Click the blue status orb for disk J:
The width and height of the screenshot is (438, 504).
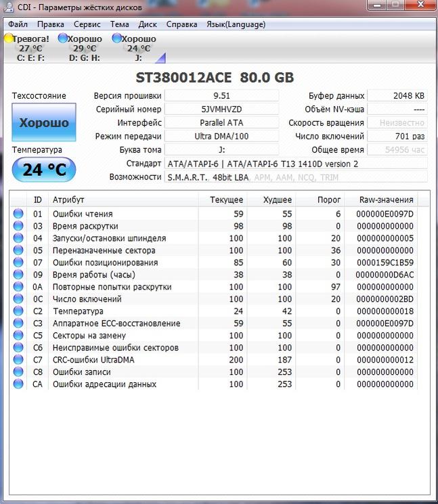pyautogui.click(x=116, y=39)
